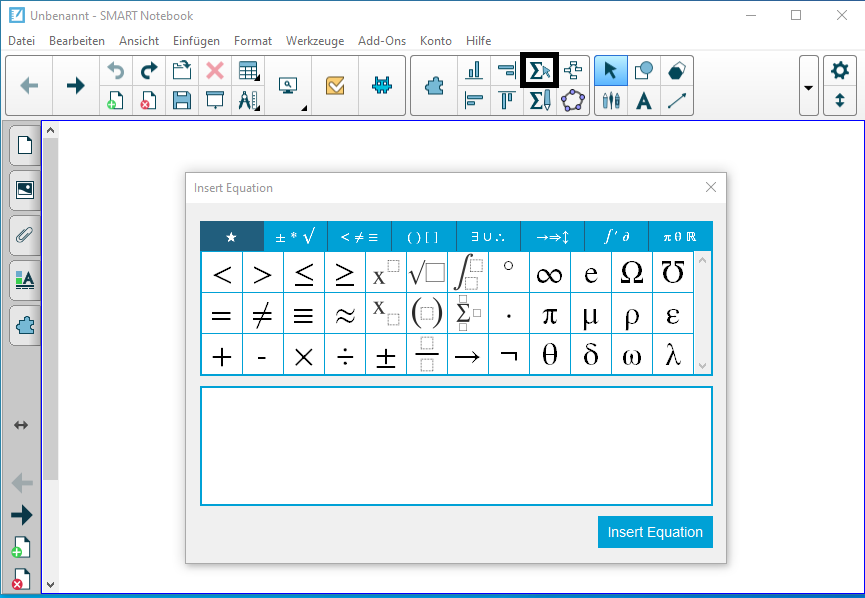The width and height of the screenshot is (865, 598).
Task: Click the Undo arrow in the toolbar
Action: (117, 71)
